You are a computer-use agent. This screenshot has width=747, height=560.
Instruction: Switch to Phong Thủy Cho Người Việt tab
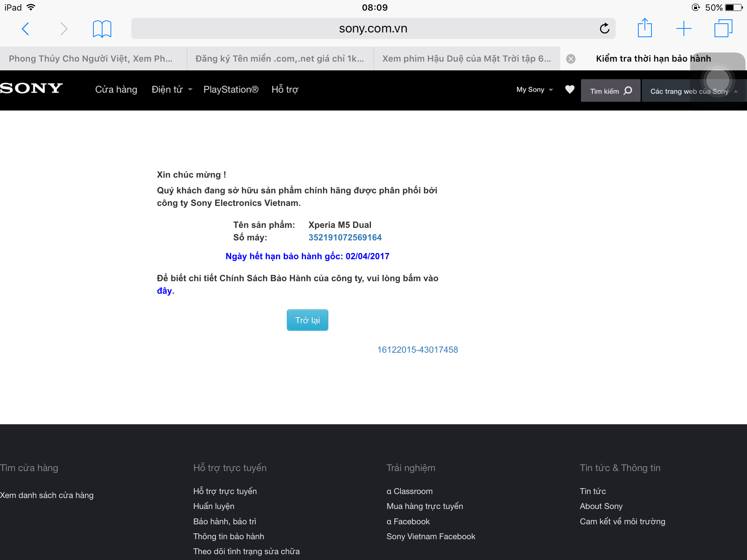pyautogui.click(x=93, y=59)
